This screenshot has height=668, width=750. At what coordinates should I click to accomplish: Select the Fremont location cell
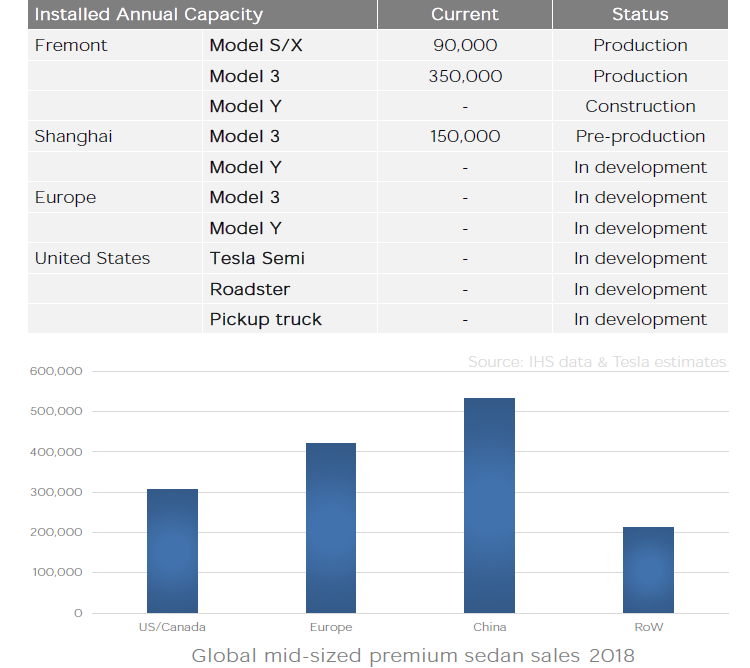click(x=71, y=46)
